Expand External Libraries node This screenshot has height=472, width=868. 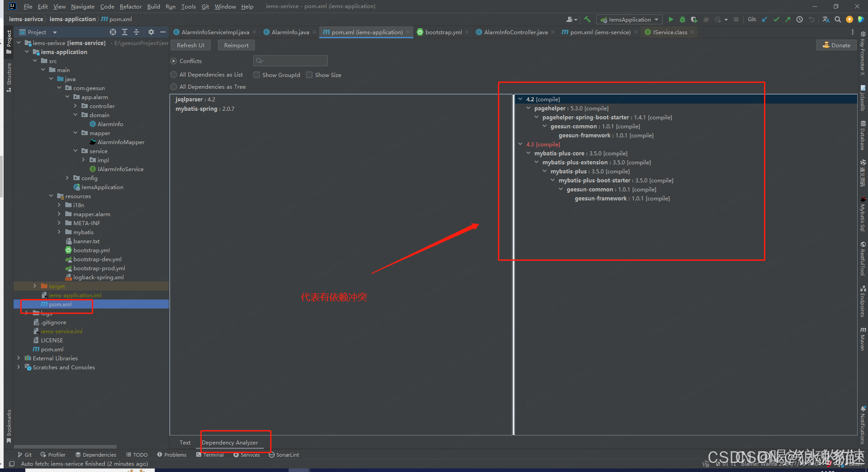click(18, 358)
